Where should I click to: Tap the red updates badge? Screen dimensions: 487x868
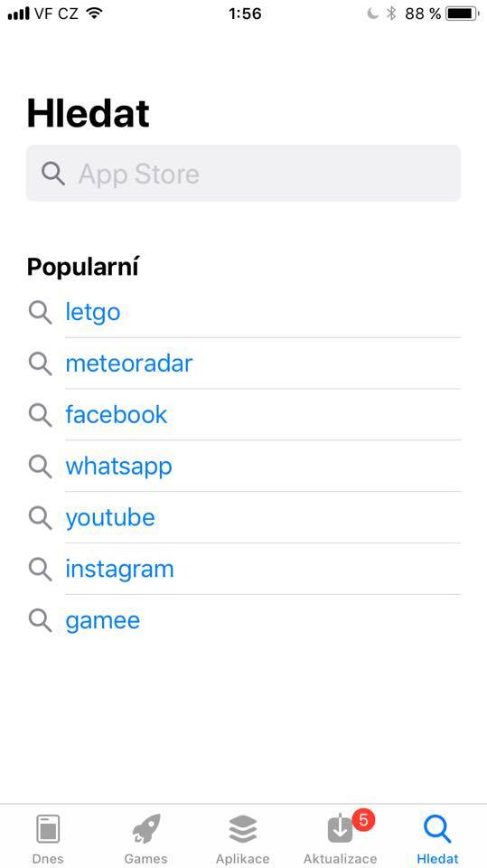363,819
